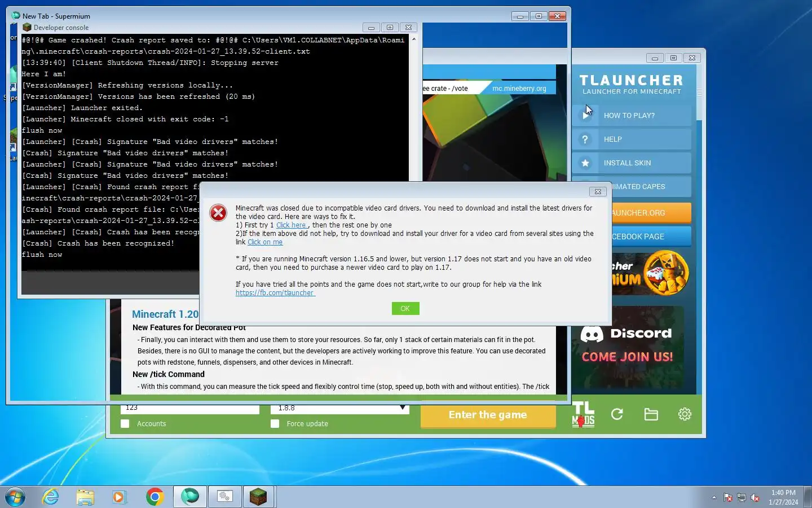The width and height of the screenshot is (812, 508).
Task: Open the game folder icon in TLauncher
Action: pyautogui.click(x=651, y=414)
